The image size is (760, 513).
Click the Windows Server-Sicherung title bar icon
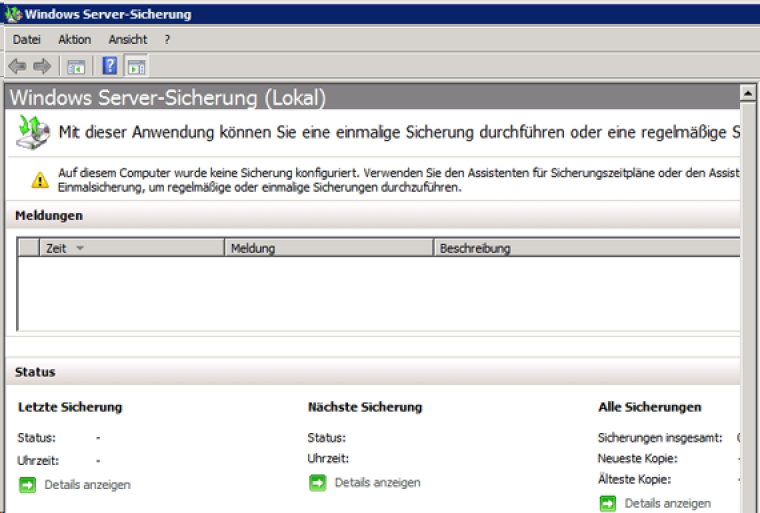click(13, 14)
